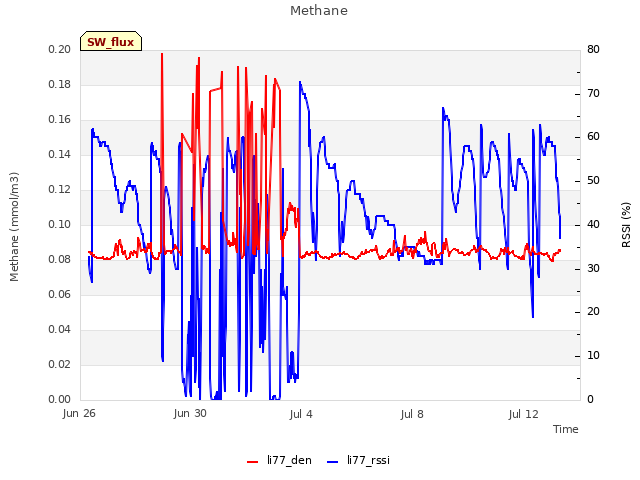Click the 0.06 left axis value
This screenshot has width=640, height=480.
coord(60,295)
